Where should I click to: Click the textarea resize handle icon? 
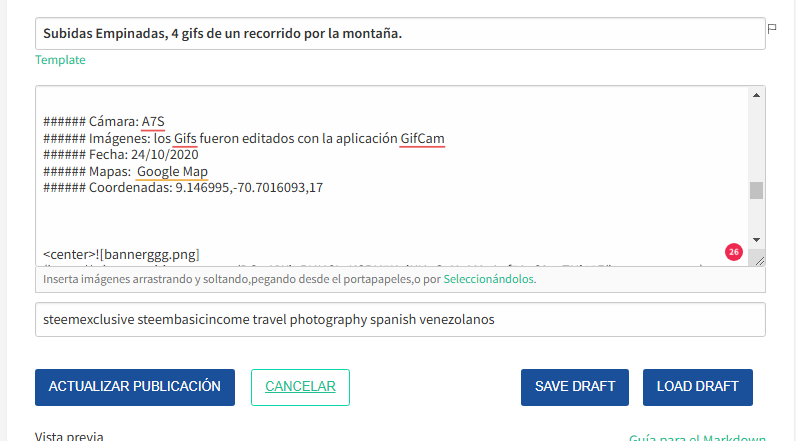(x=759, y=261)
